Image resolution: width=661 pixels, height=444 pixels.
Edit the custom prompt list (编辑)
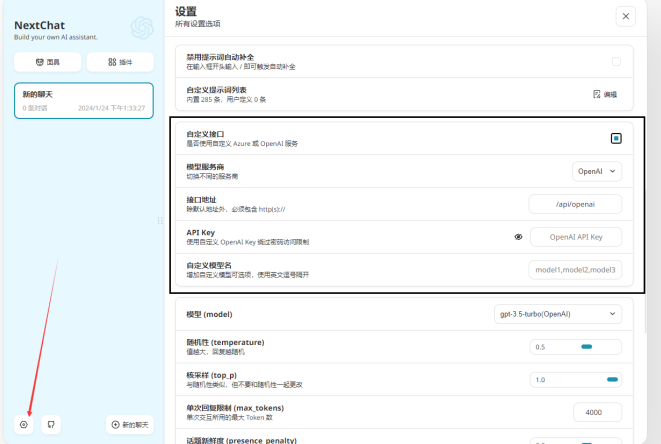[605, 94]
